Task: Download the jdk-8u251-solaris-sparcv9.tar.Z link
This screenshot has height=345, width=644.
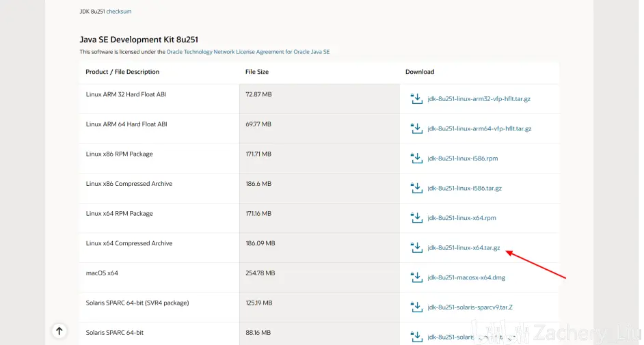Action: [x=470, y=307]
